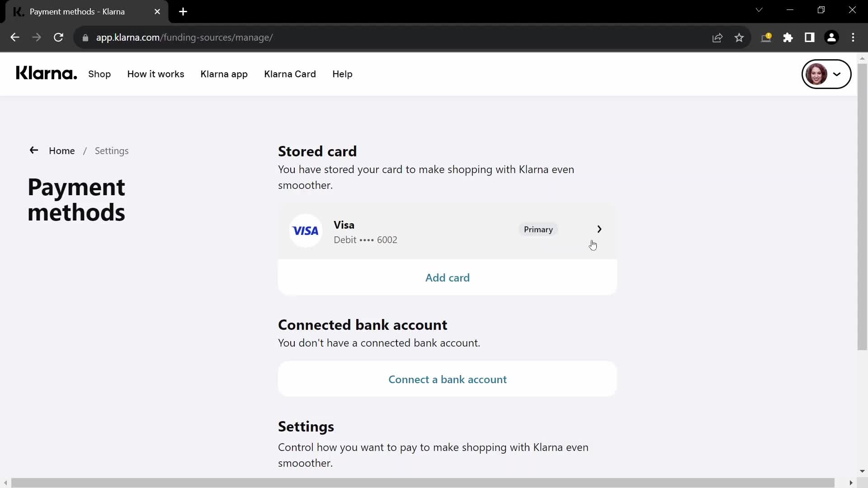Restore down the browser window
The image size is (868, 488).
coord(821,10)
